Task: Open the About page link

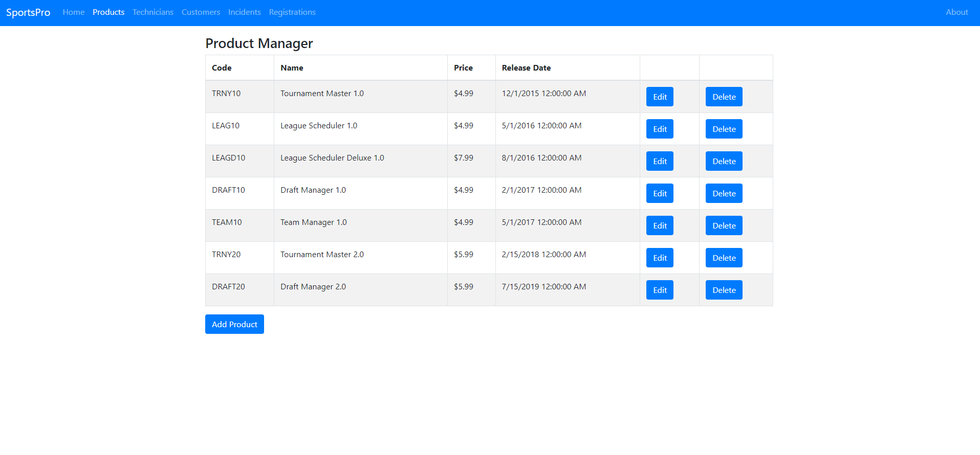Action: coord(956,12)
